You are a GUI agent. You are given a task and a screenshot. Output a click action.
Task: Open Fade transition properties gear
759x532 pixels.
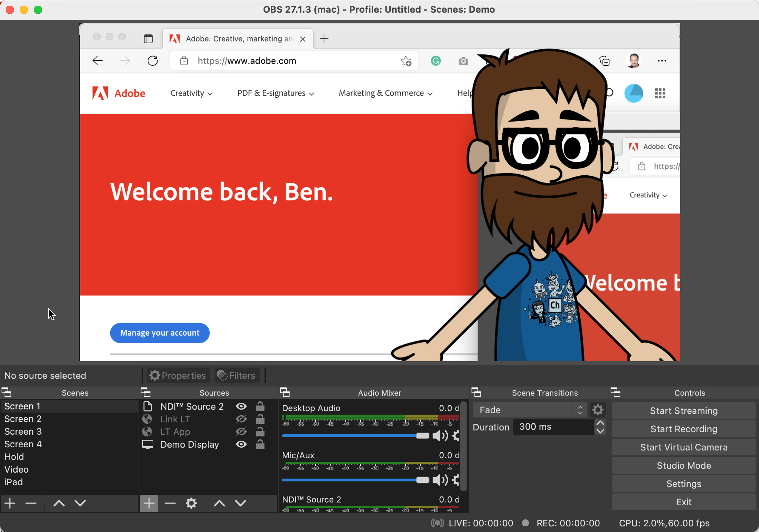598,410
